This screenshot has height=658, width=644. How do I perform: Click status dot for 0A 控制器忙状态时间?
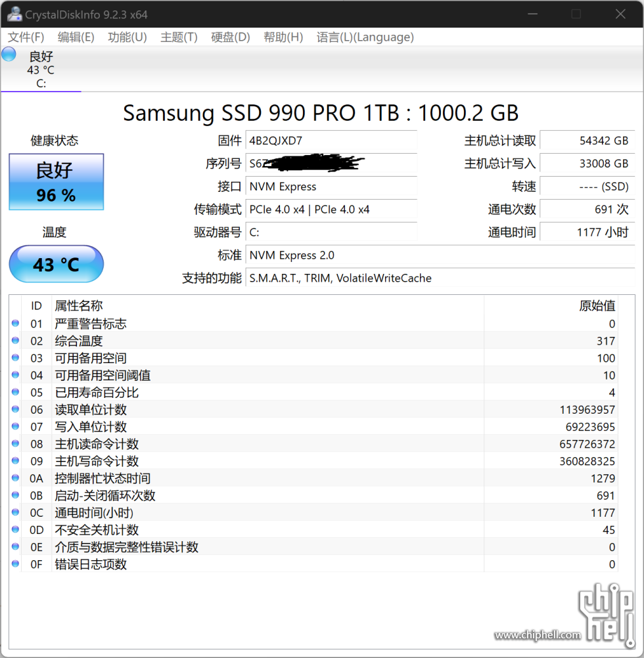pyautogui.click(x=16, y=478)
